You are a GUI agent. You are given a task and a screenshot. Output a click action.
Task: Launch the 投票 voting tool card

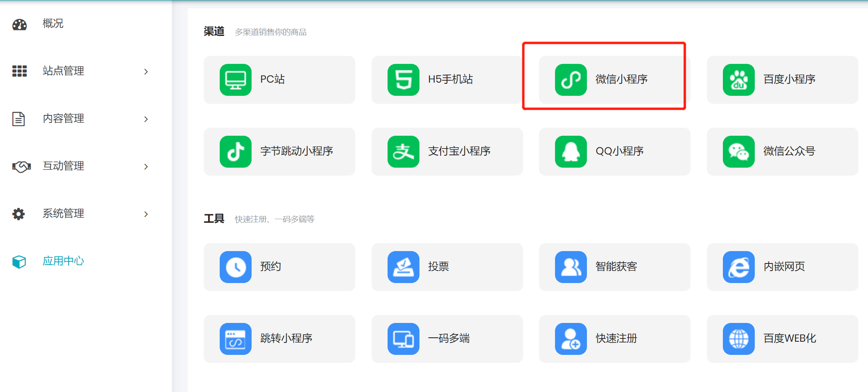pyautogui.click(x=447, y=267)
